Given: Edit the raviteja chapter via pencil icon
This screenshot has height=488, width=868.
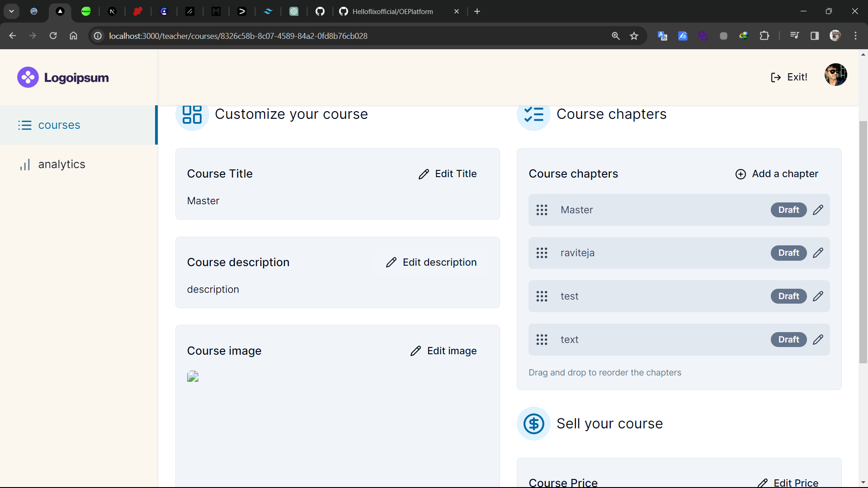Looking at the screenshot, I should 818,253.
